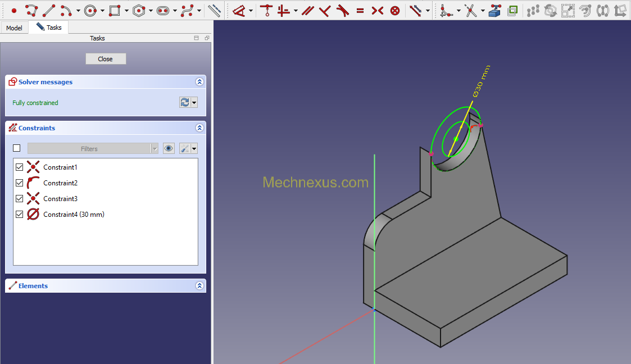This screenshot has height=364, width=631.
Task: Apply the perpendicular constraint
Action: pyautogui.click(x=325, y=11)
